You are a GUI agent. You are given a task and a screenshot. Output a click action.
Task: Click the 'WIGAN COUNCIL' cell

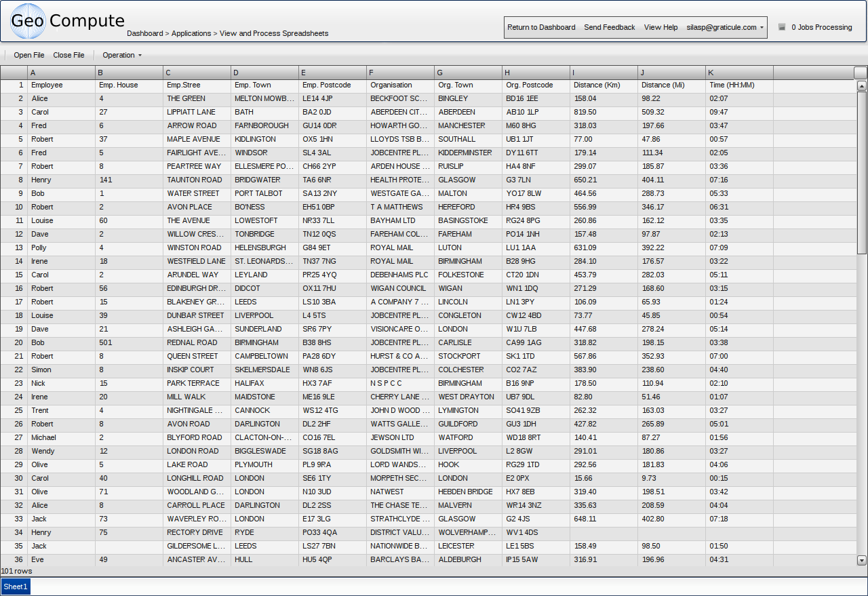click(401, 288)
